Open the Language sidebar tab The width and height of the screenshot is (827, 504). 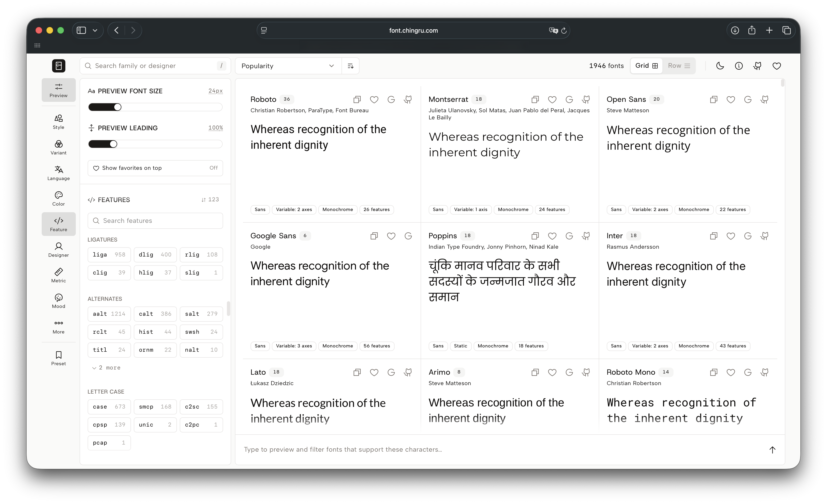click(x=58, y=173)
